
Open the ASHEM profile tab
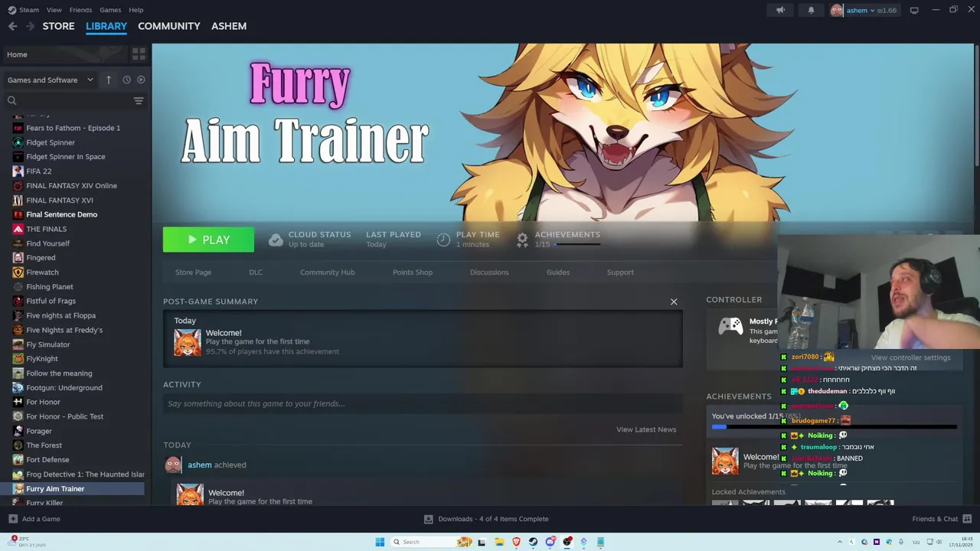(x=229, y=26)
